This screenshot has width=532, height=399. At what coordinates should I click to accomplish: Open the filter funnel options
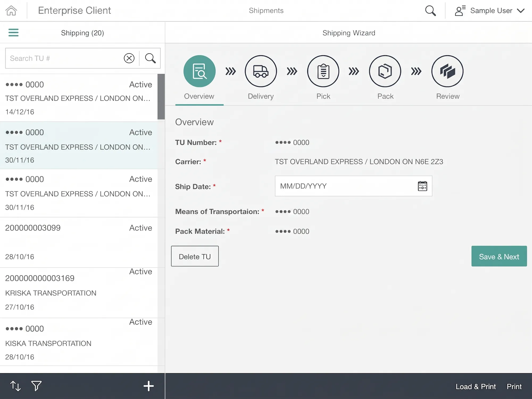tap(36, 386)
